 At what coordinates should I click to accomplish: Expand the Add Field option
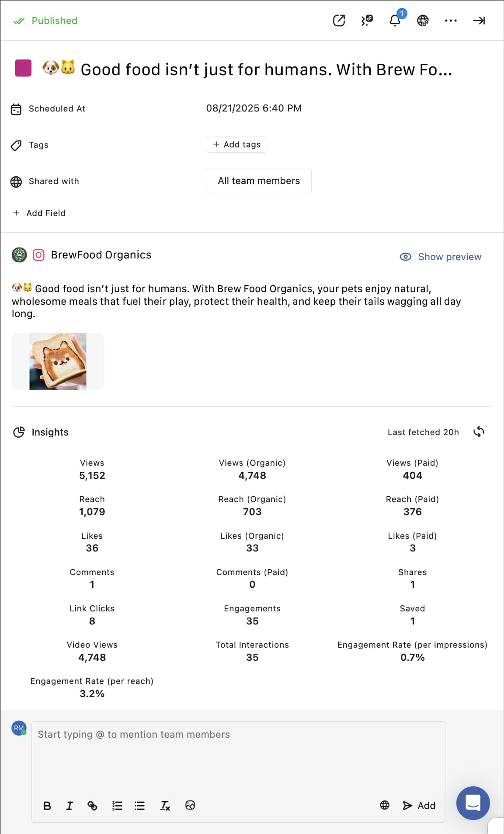pos(40,213)
